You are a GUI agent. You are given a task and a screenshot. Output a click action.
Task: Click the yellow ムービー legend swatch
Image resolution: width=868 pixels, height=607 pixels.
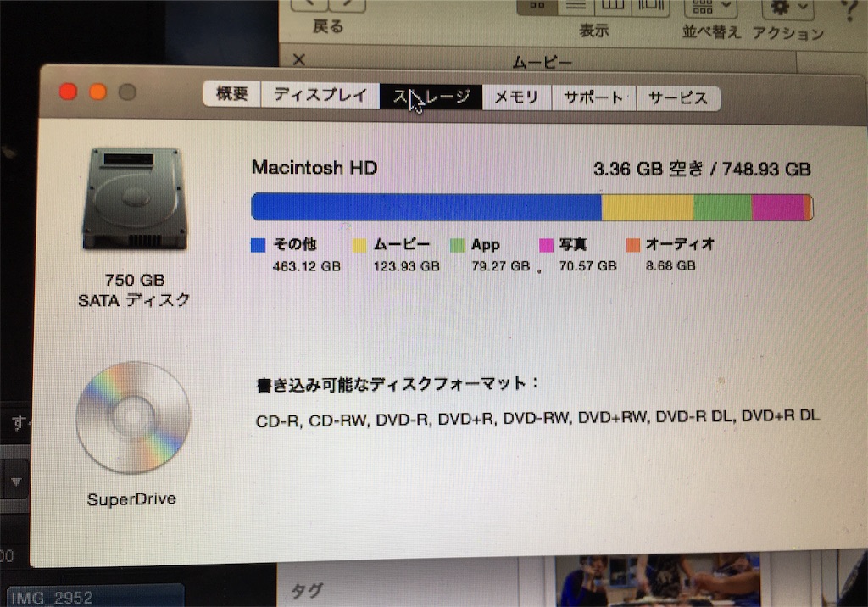359,245
